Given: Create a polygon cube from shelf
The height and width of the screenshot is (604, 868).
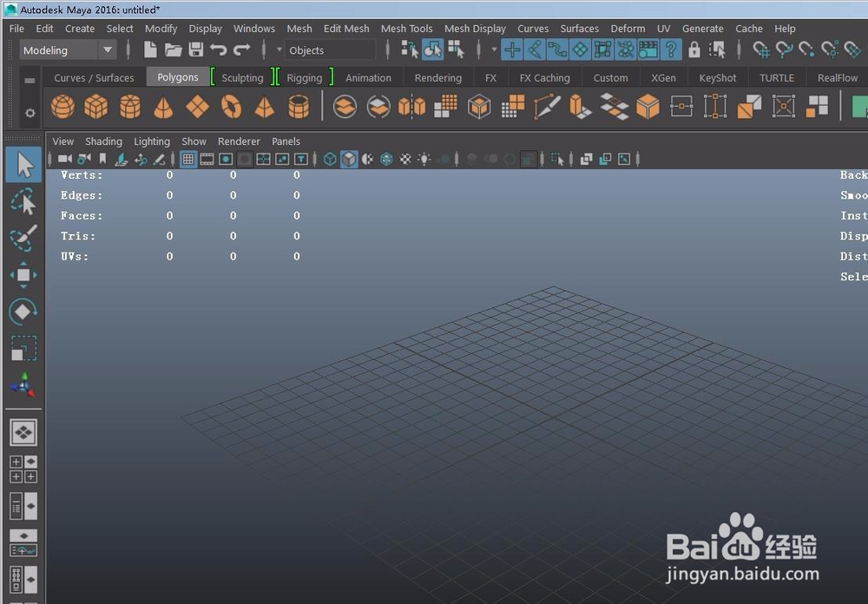Looking at the screenshot, I should tap(96, 106).
